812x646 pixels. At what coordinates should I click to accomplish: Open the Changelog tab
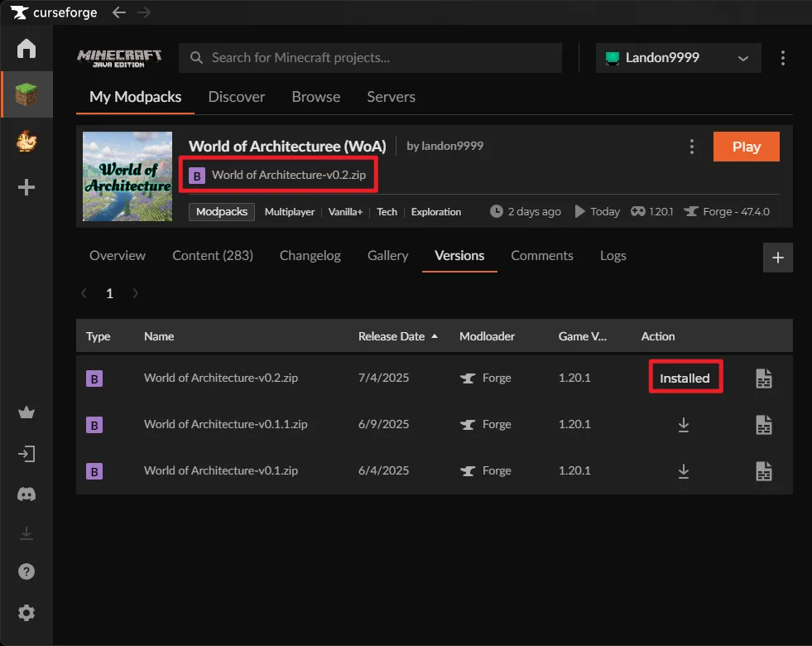click(x=310, y=255)
